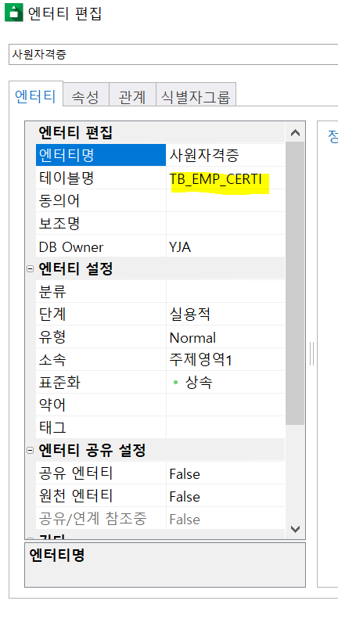The image size is (338, 644).
Task: Click the 사원자격증 entity name value
Action: (x=204, y=155)
